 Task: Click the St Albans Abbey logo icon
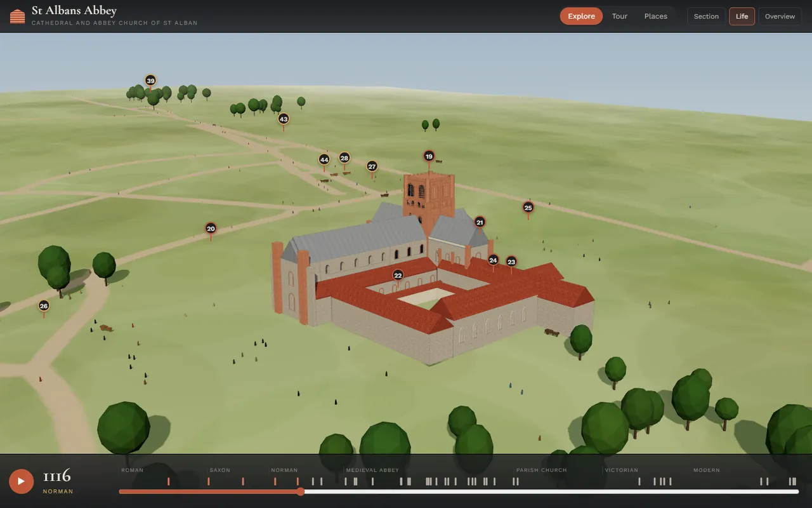(x=18, y=17)
